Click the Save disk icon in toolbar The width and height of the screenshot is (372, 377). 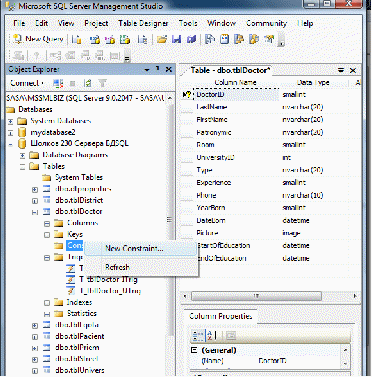[176, 39]
